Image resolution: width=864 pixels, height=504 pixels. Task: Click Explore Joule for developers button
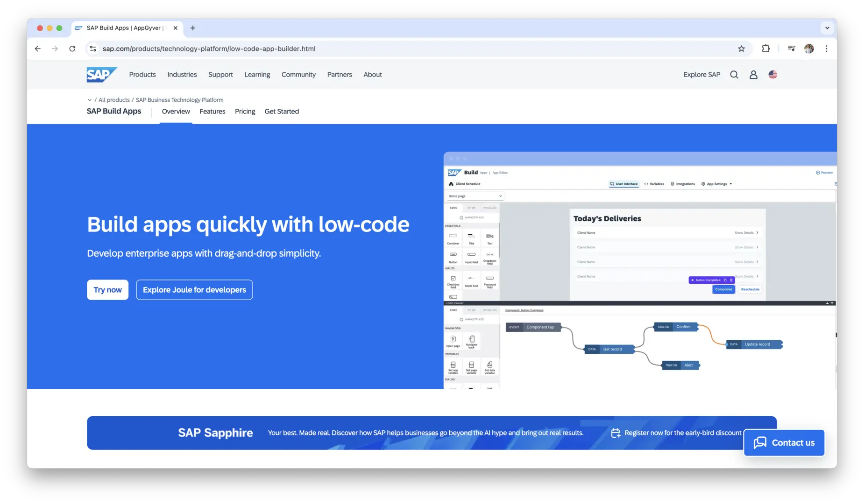coord(194,290)
